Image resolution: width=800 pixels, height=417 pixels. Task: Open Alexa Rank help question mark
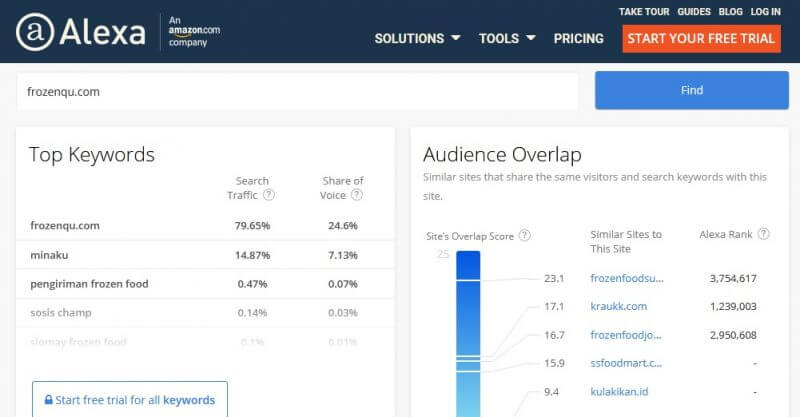tap(763, 234)
